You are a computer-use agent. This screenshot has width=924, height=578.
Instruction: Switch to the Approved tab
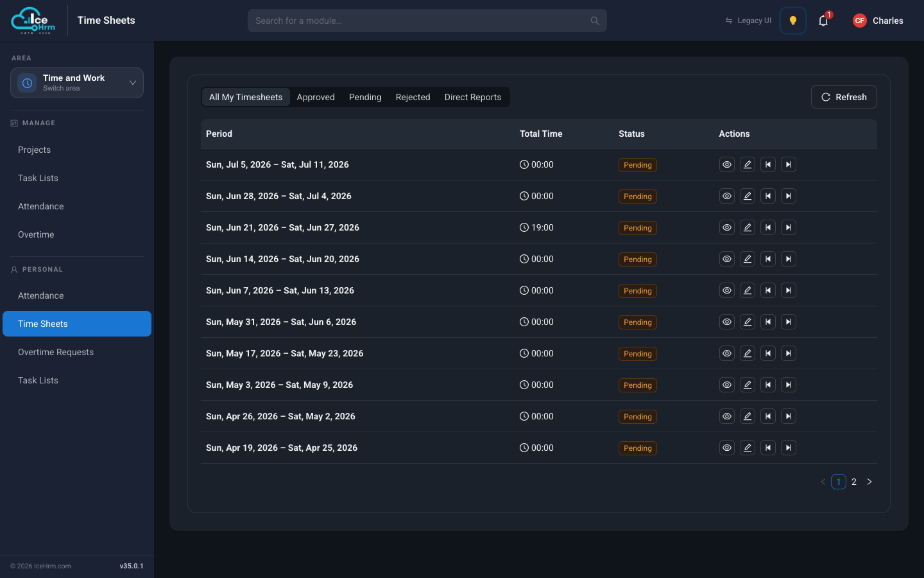(x=316, y=97)
